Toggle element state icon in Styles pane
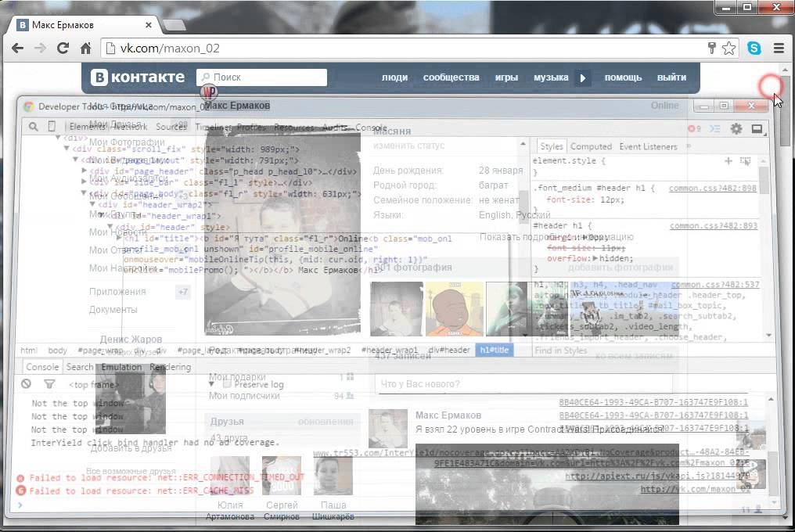 point(745,160)
